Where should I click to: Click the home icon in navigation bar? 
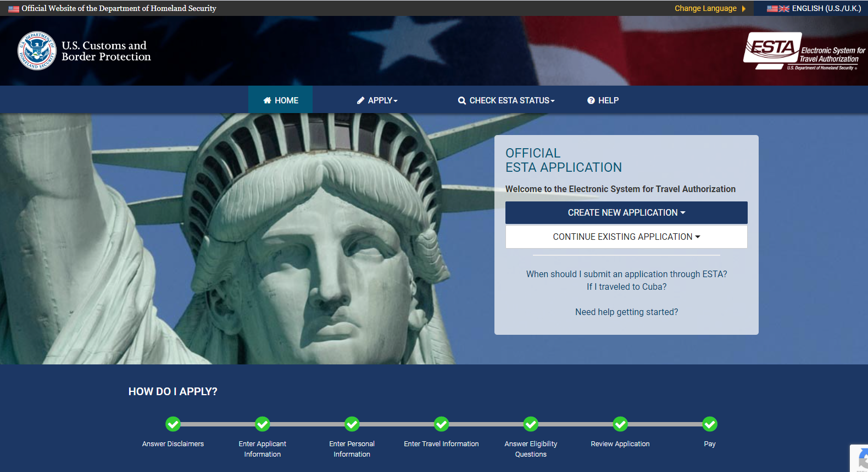point(267,100)
